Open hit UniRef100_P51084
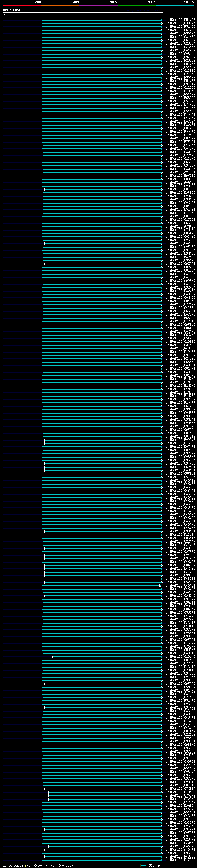Viewport: 197px width, 868px height. pyautogui.click(x=180, y=30)
